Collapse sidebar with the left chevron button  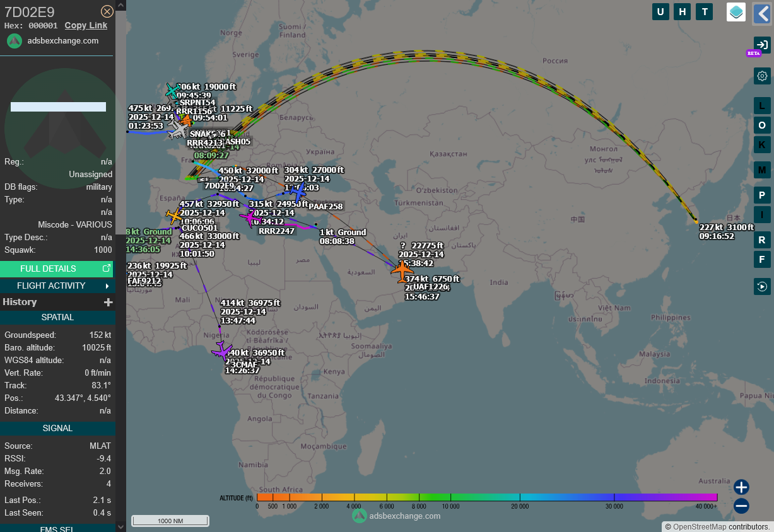pyautogui.click(x=762, y=13)
